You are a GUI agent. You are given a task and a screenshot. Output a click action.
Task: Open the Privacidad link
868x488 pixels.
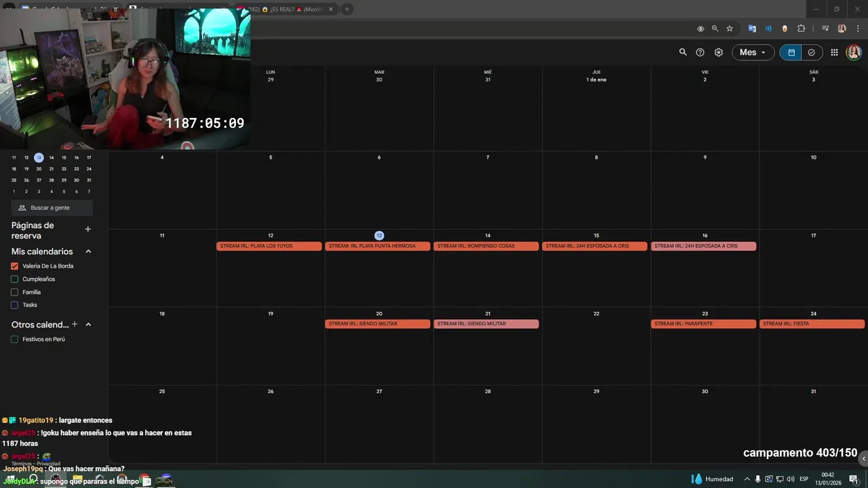(49, 464)
